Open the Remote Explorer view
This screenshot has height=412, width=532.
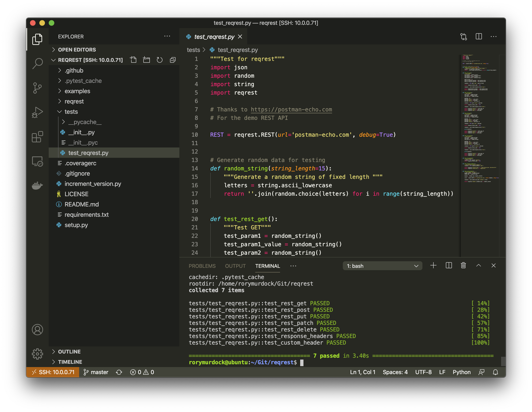click(x=37, y=161)
